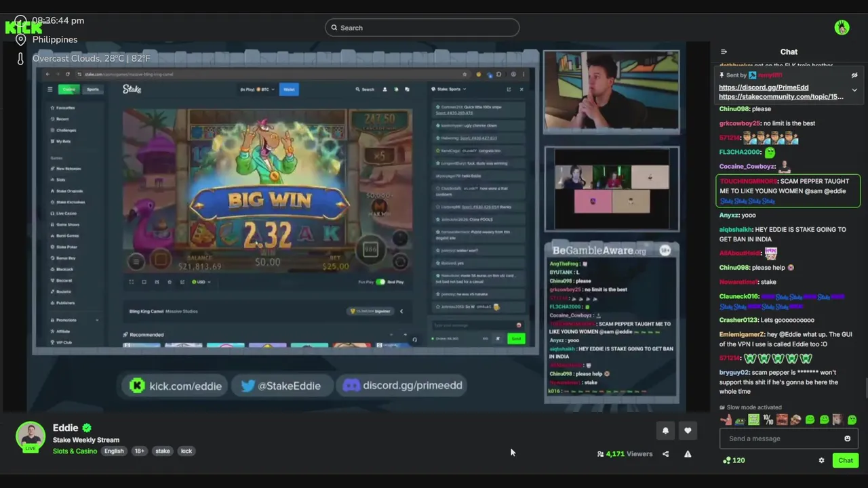The height and width of the screenshot is (488, 868).
Task: Open the discord.gg/PrimeEdd pinned link
Action: coord(763,87)
